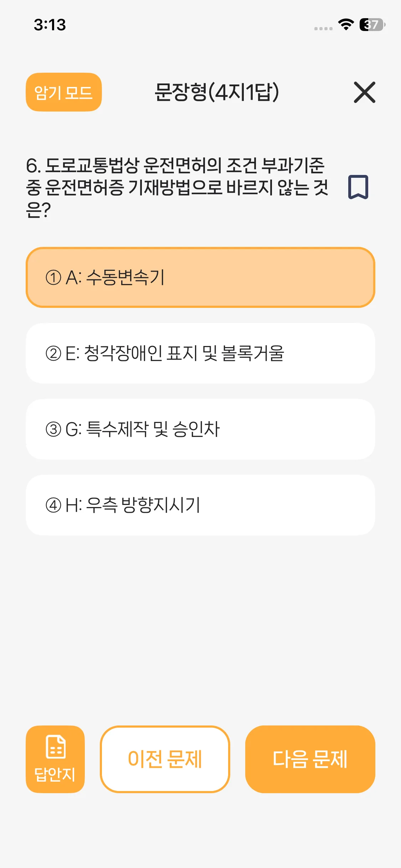This screenshot has height=868, width=401.
Task: Go to 다음 문제 (next question)
Action: click(x=310, y=759)
